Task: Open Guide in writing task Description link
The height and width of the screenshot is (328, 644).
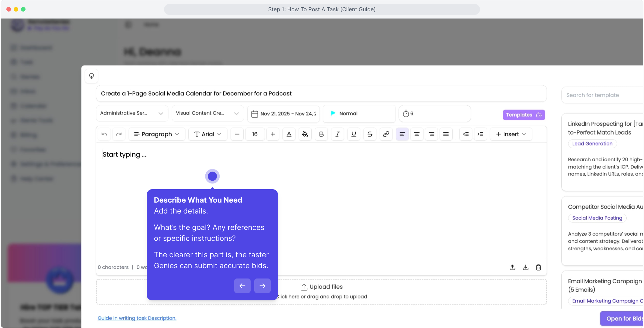Action: (137, 318)
